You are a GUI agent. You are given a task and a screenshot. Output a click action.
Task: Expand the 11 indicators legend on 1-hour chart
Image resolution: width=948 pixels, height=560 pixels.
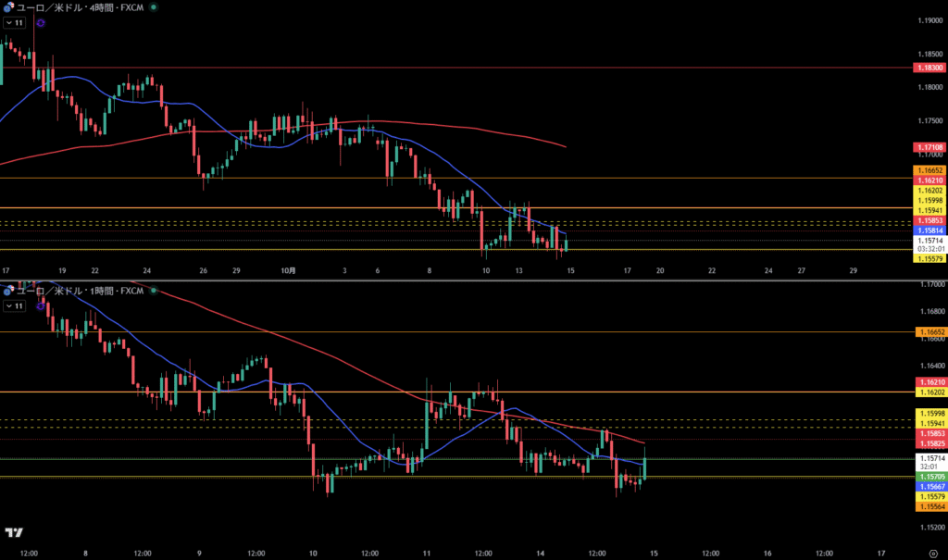[15, 305]
